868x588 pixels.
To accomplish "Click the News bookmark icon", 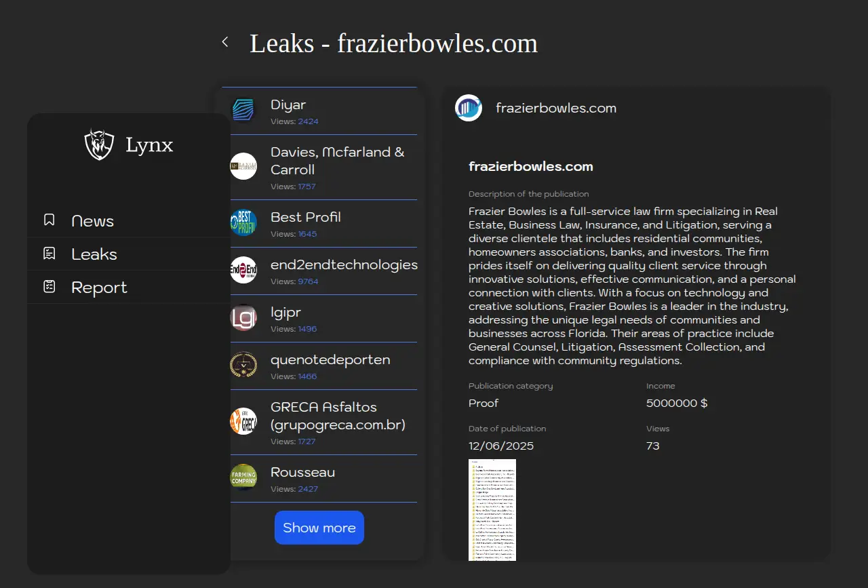I will tap(49, 220).
